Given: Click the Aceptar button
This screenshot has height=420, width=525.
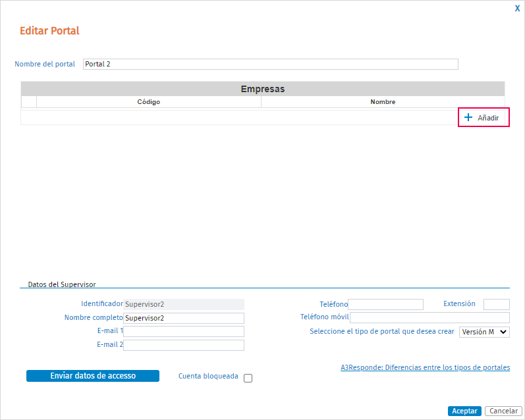Looking at the screenshot, I should [x=464, y=411].
